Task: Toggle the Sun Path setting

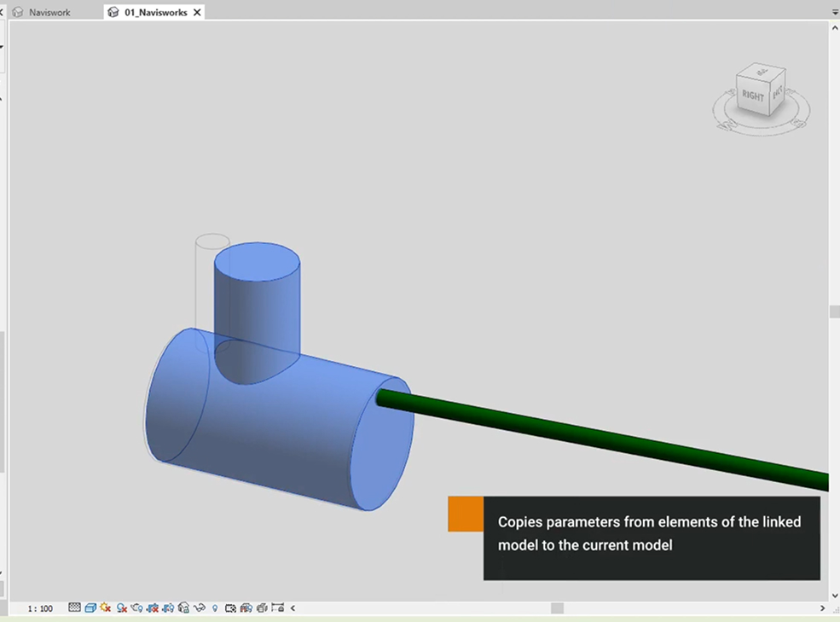Action: (106, 608)
